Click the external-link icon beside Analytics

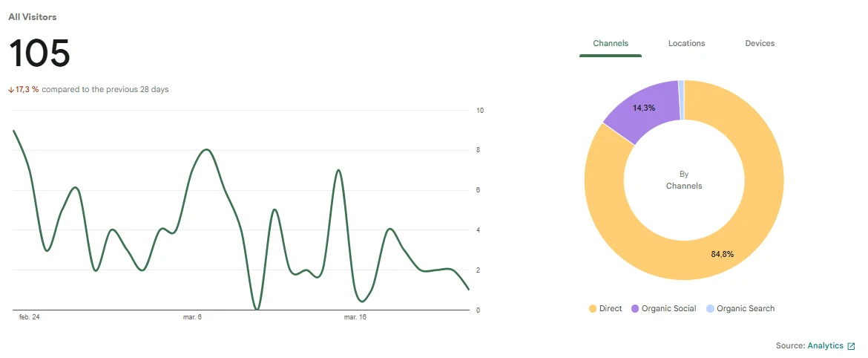pos(851,346)
